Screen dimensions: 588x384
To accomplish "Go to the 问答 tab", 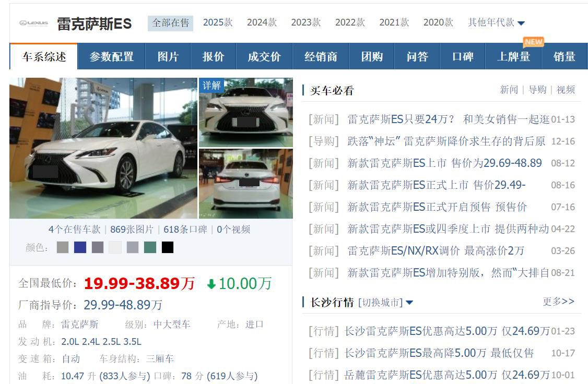I will click(417, 56).
